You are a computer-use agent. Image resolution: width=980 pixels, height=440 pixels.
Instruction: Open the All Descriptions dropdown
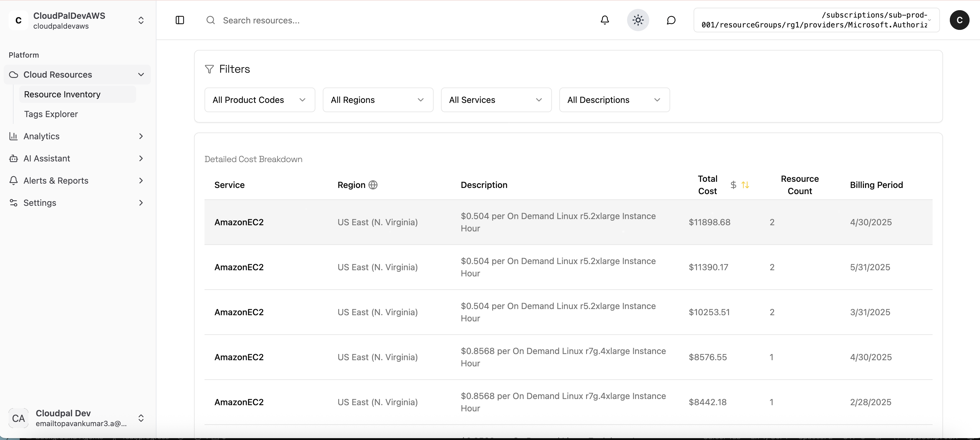(615, 100)
